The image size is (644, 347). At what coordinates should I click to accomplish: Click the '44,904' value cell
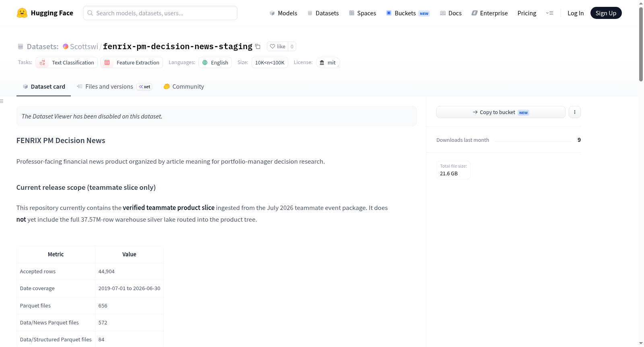click(x=129, y=271)
